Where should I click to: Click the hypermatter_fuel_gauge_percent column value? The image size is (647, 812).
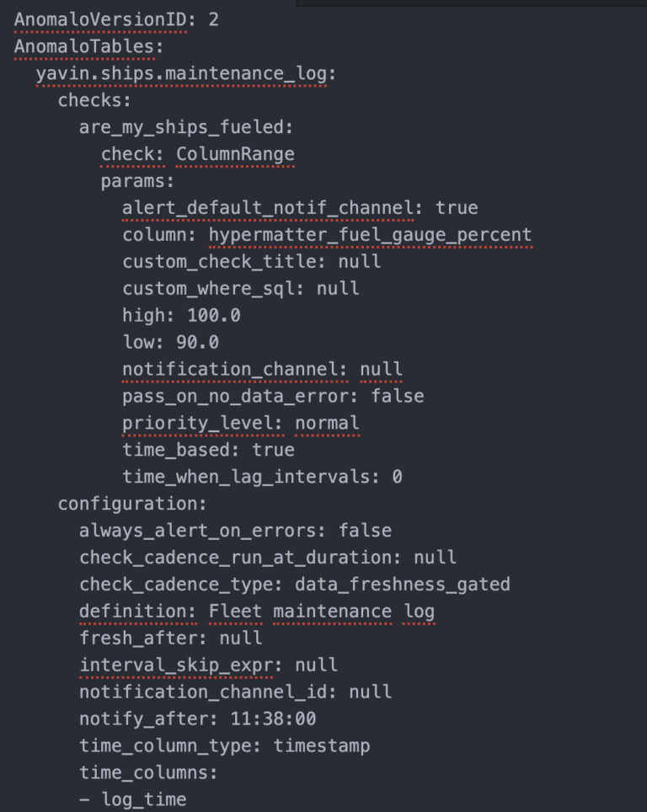point(371,235)
